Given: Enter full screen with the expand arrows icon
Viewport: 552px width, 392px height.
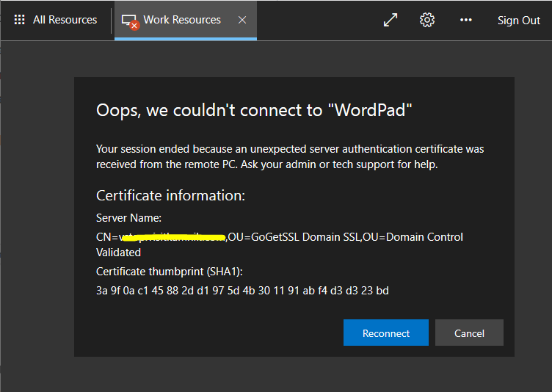Looking at the screenshot, I should point(390,20).
